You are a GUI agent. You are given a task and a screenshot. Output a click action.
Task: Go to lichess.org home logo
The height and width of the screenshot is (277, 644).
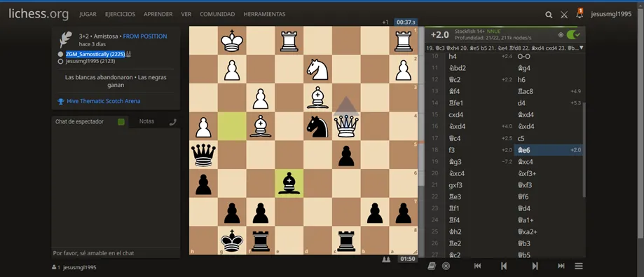pos(39,14)
